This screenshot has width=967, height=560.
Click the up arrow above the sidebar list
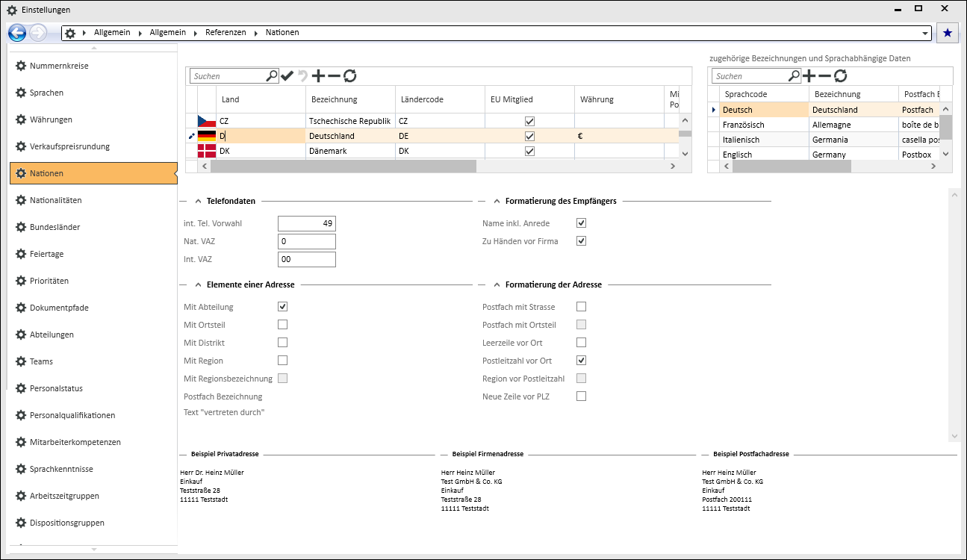[x=93, y=48]
